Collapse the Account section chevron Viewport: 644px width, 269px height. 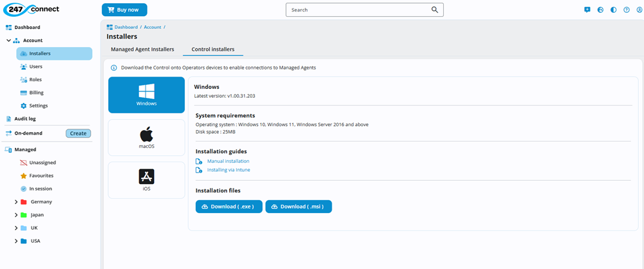click(8, 41)
